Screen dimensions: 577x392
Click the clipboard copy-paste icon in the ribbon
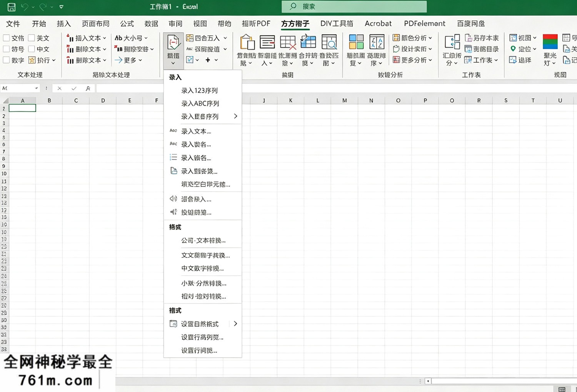click(247, 42)
